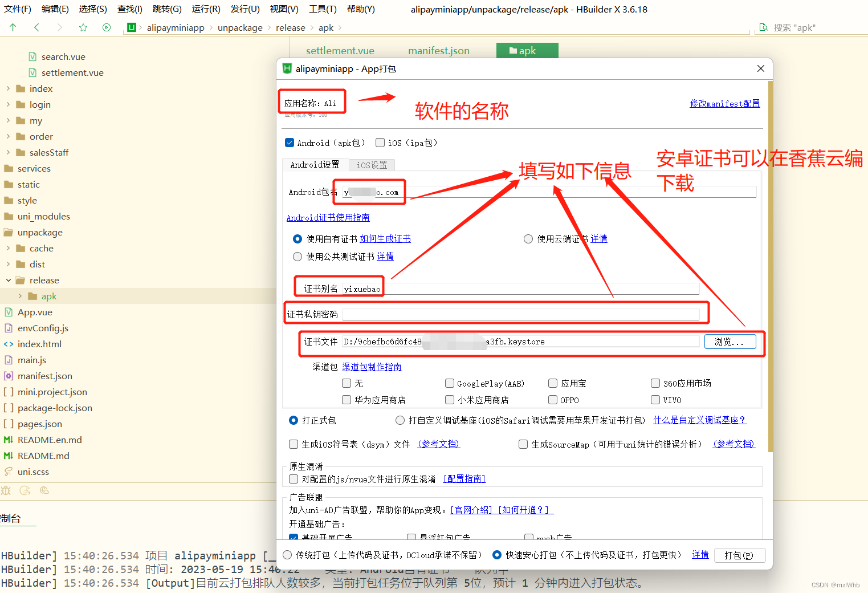This screenshot has width=868, height=593.
Task: Expand the cache folder
Action: (x=8, y=248)
